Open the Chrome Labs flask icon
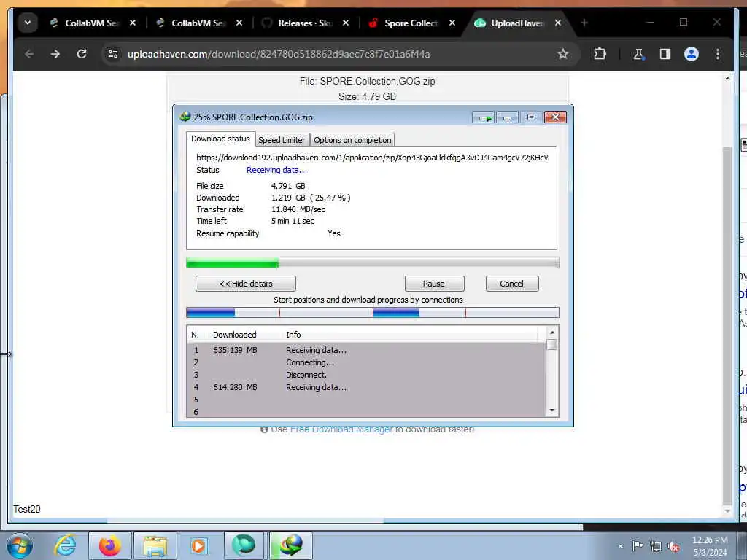The height and width of the screenshot is (560, 747). click(638, 54)
